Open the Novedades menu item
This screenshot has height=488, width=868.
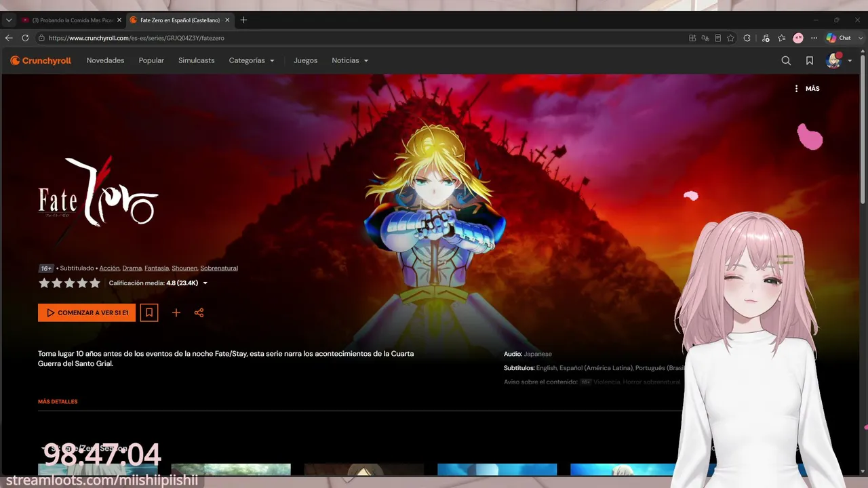pos(105,60)
